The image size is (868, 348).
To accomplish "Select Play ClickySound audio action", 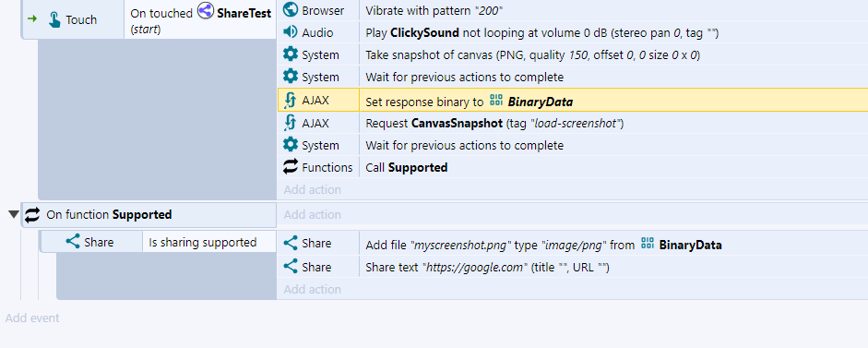I will (613, 32).
